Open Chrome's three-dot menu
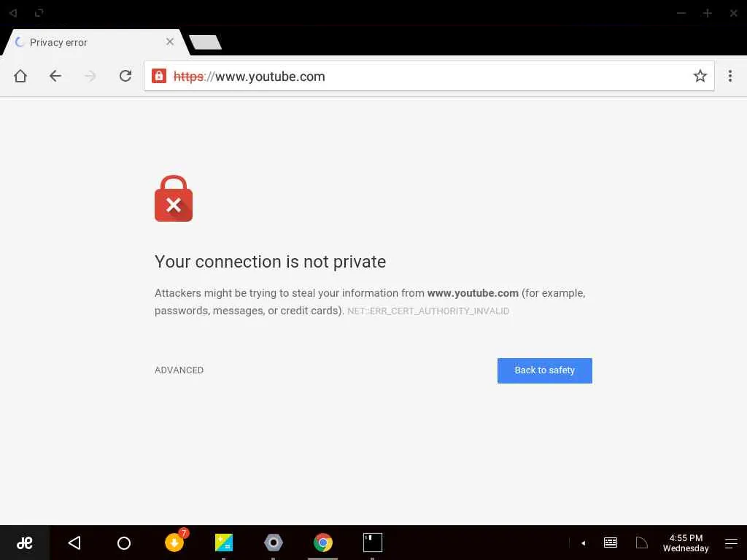This screenshot has width=747, height=560. point(730,76)
